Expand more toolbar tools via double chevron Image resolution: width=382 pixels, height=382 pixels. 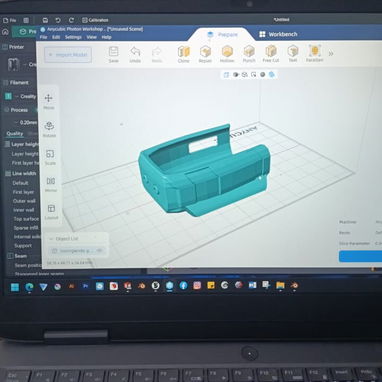(x=331, y=53)
